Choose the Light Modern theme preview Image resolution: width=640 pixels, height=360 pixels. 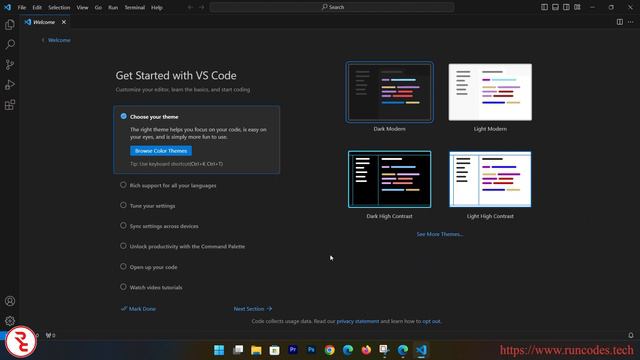[490, 92]
